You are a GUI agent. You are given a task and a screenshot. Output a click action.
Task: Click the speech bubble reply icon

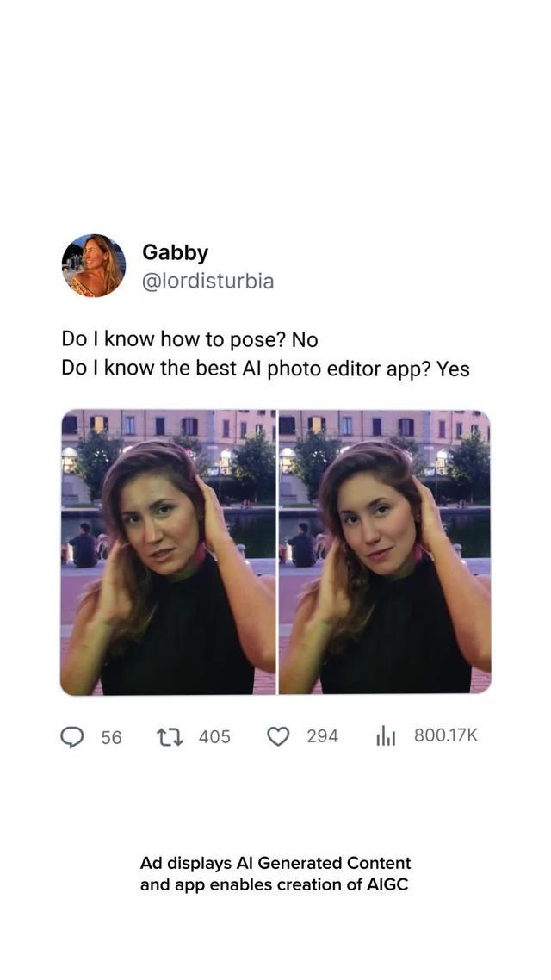pyautogui.click(x=71, y=737)
